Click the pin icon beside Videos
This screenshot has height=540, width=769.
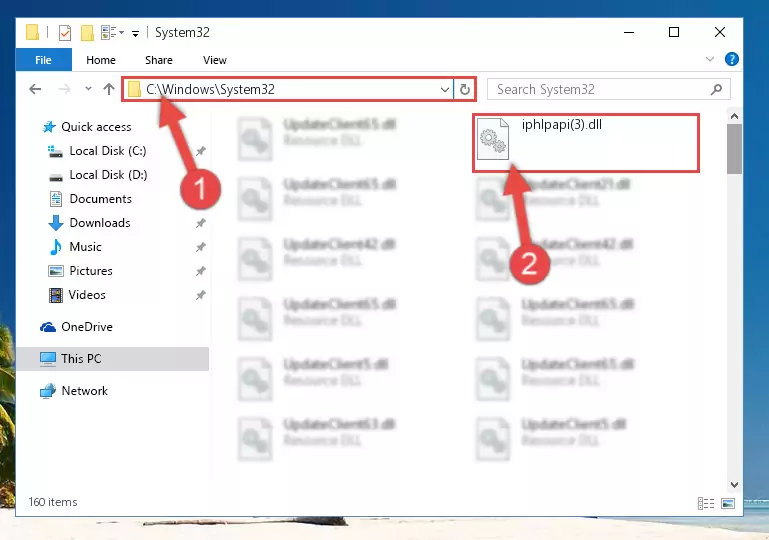[x=201, y=295]
